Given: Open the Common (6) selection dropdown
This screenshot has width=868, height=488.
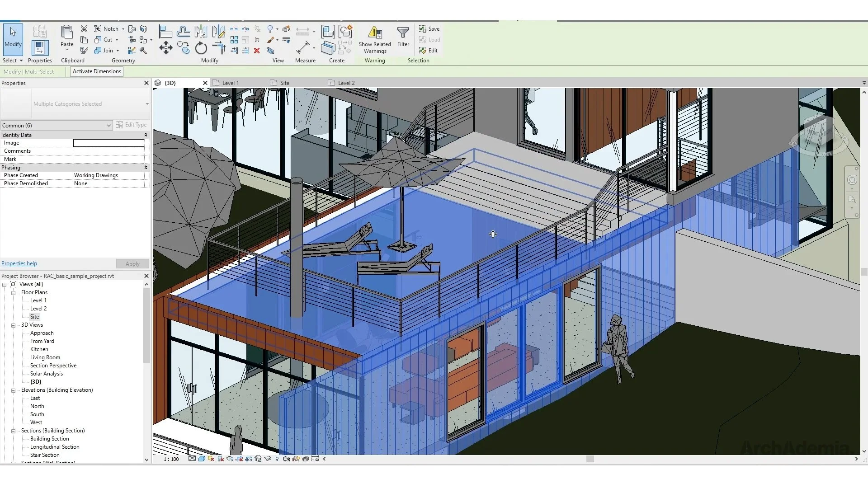Looking at the screenshot, I should (x=108, y=125).
